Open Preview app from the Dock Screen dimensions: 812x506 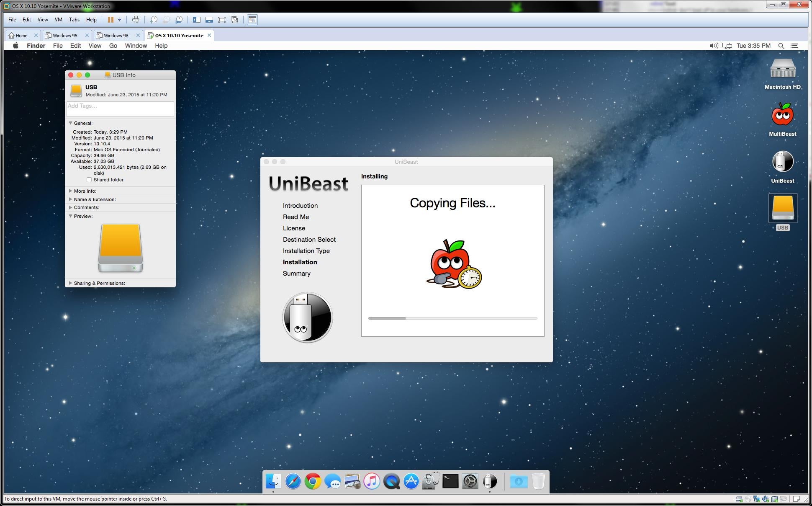click(352, 481)
